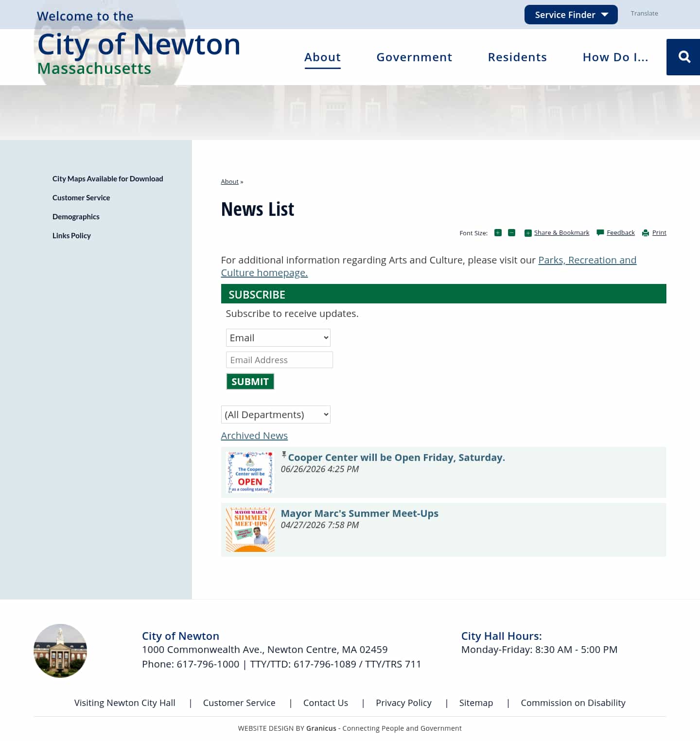Click the 06/26/2026 4:25 PM date text
700x741 pixels.
[320, 469]
